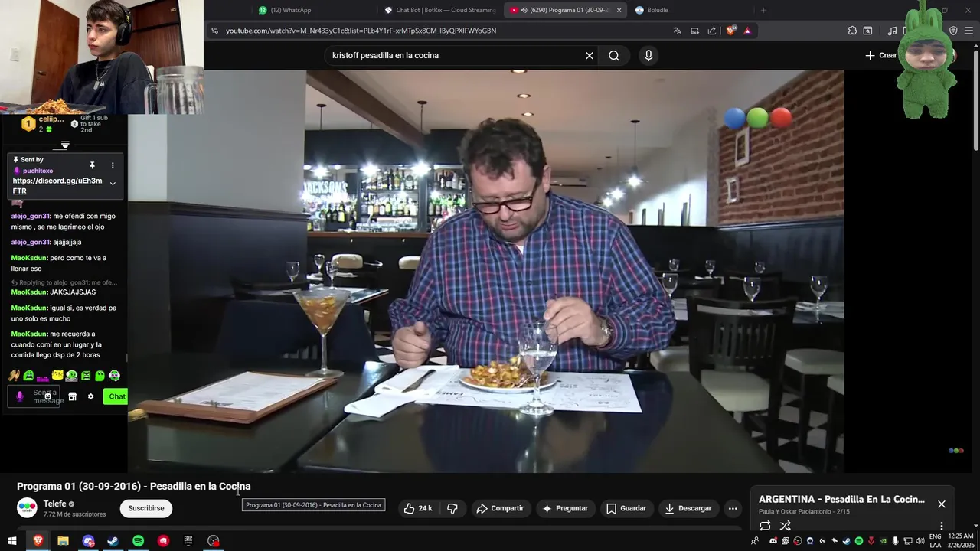Image resolution: width=980 pixels, height=551 pixels.
Task: Click the praying hands emote in chat bar
Action: [14, 376]
